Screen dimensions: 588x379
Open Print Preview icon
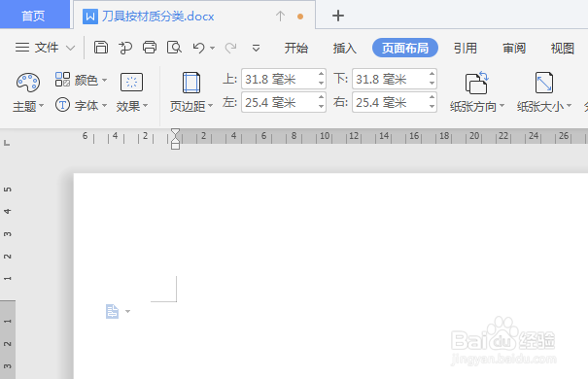(x=174, y=48)
